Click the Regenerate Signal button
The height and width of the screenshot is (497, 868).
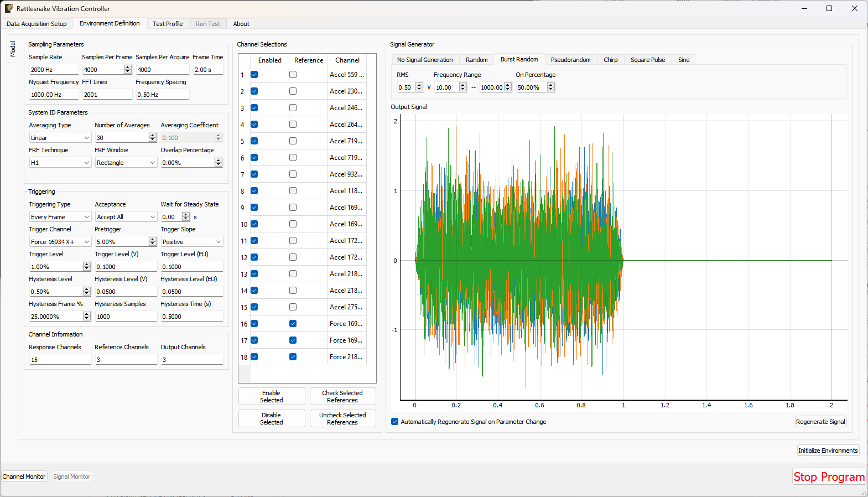(820, 422)
